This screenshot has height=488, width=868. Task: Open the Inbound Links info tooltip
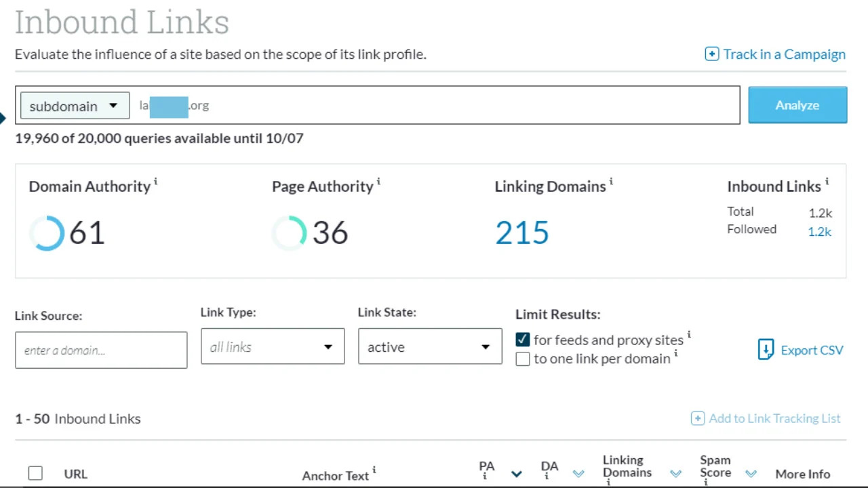pos(827,180)
